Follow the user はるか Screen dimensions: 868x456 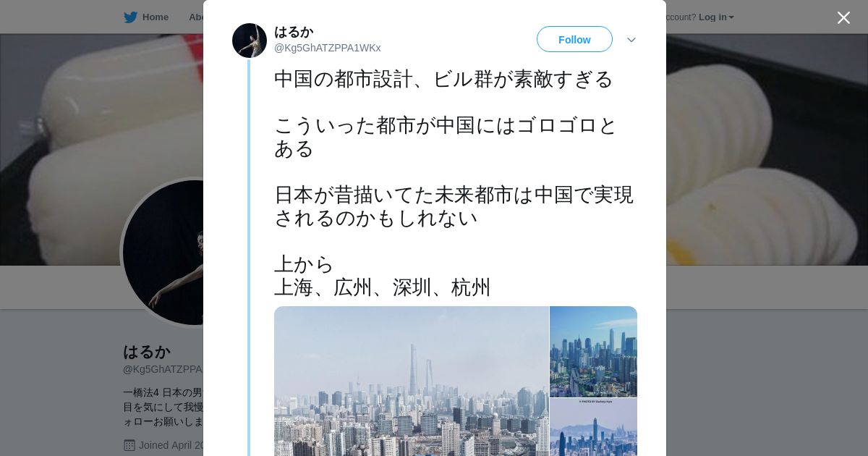[574, 39]
